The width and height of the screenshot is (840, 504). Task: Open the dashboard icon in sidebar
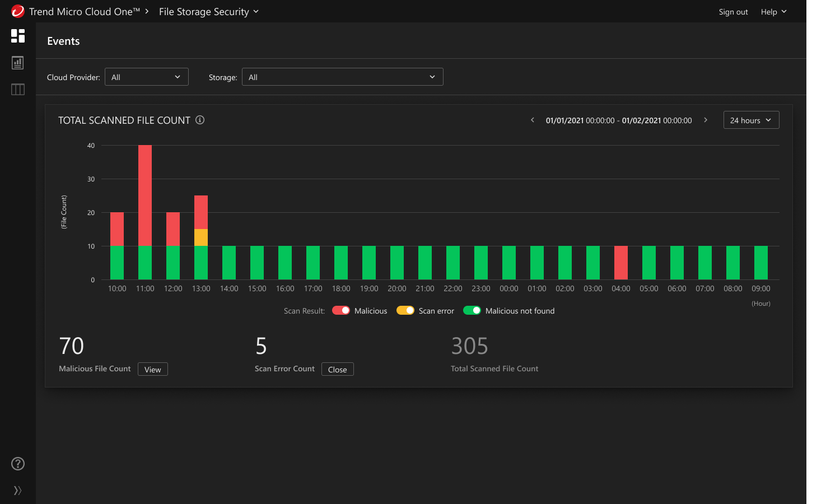pos(18,36)
